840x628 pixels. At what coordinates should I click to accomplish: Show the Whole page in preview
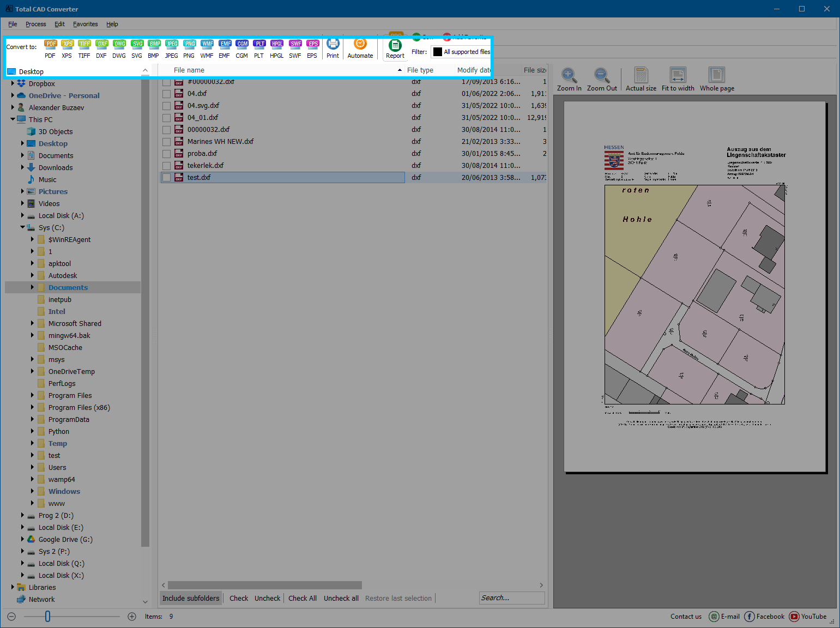point(716,78)
